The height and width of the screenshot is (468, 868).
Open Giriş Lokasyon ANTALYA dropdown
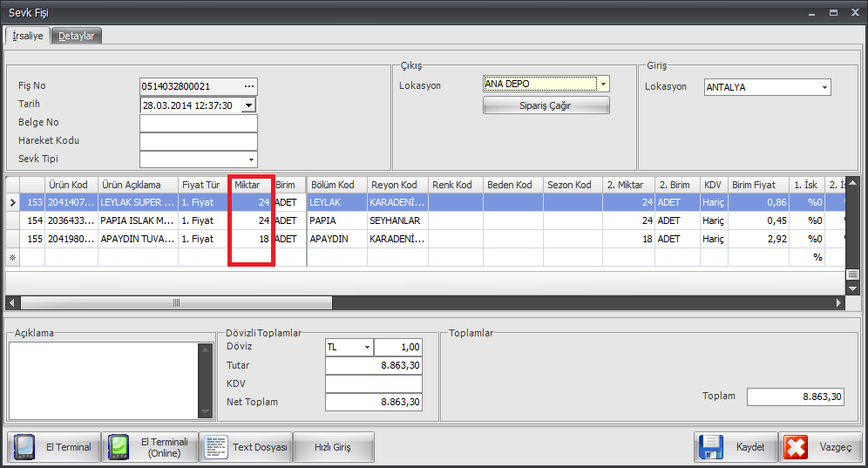(824, 87)
